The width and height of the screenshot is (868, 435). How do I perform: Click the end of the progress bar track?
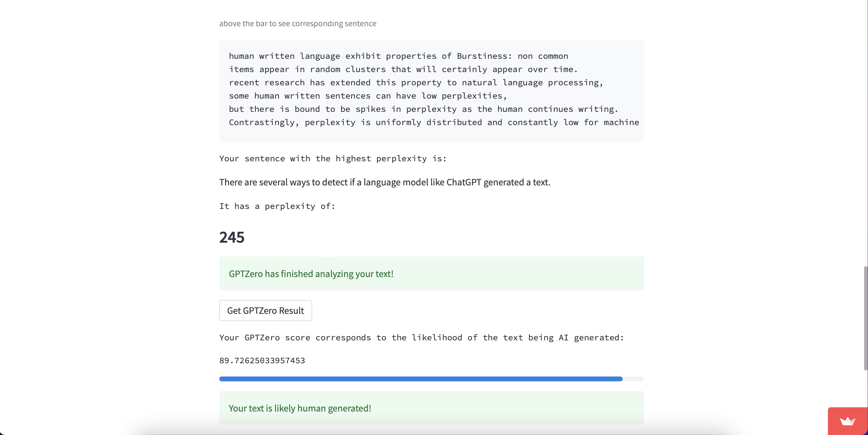pyautogui.click(x=638, y=379)
